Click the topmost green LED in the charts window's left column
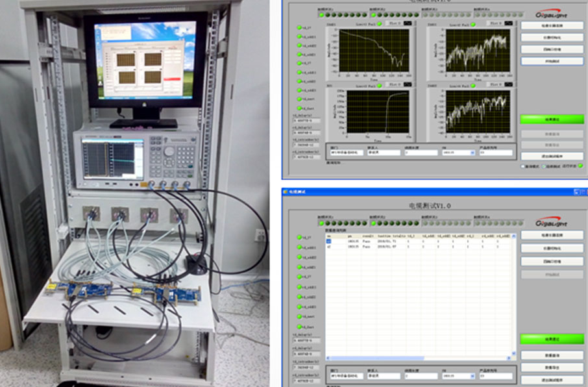 [x=299, y=27]
